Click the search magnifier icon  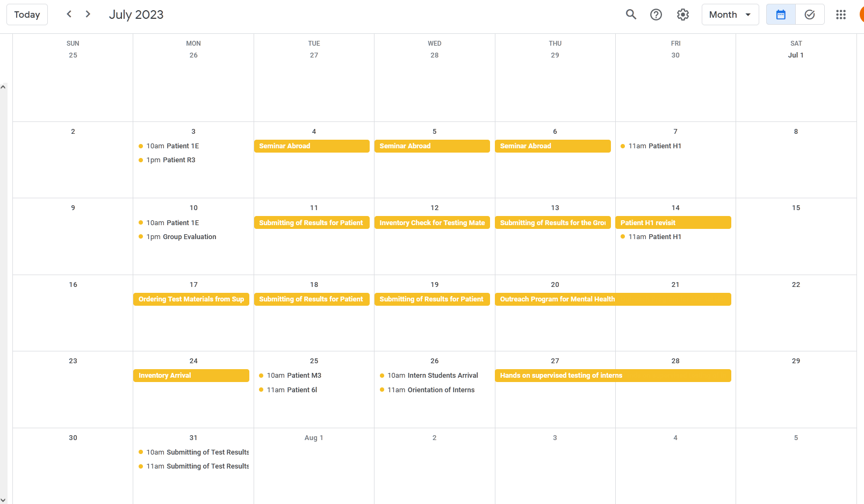pyautogui.click(x=631, y=15)
